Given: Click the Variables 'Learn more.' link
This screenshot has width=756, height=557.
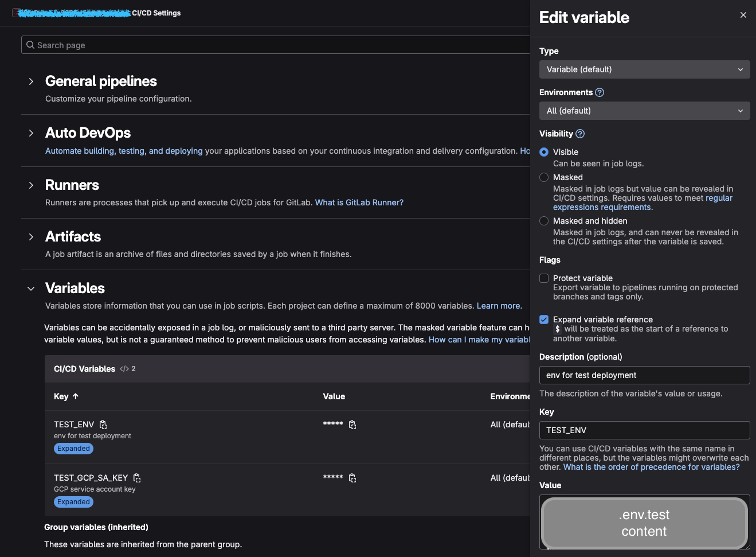Looking at the screenshot, I should pyautogui.click(x=499, y=306).
